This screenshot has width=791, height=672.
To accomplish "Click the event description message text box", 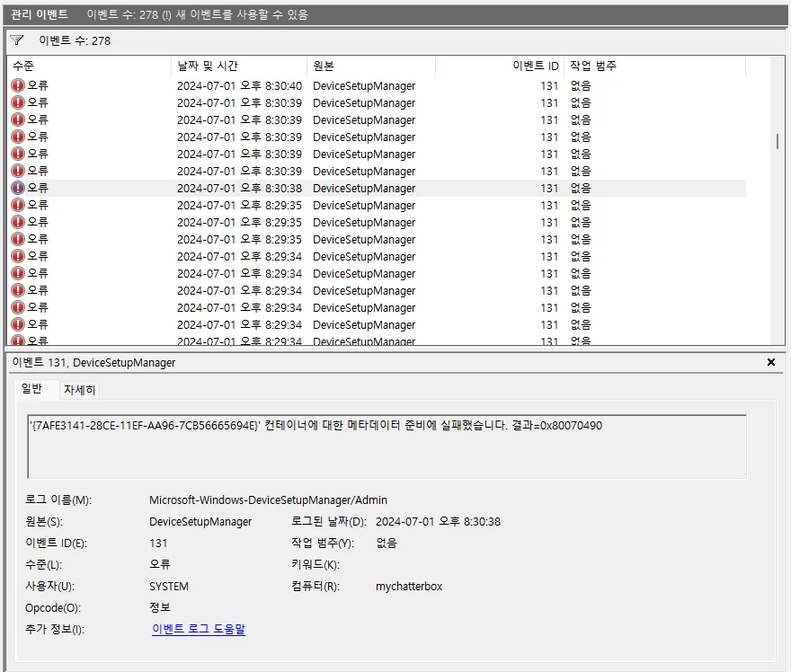I will (387, 447).
